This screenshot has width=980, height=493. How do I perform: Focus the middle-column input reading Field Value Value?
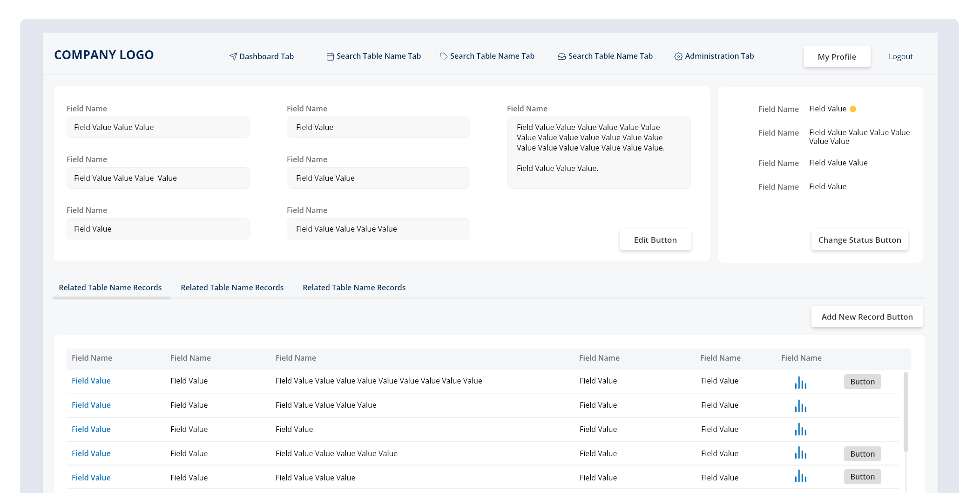click(378, 178)
